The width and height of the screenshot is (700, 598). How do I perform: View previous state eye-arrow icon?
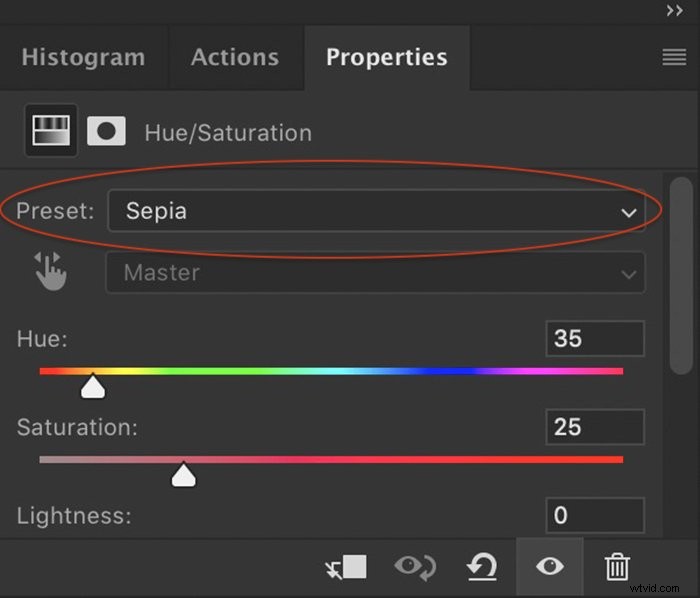click(x=415, y=567)
